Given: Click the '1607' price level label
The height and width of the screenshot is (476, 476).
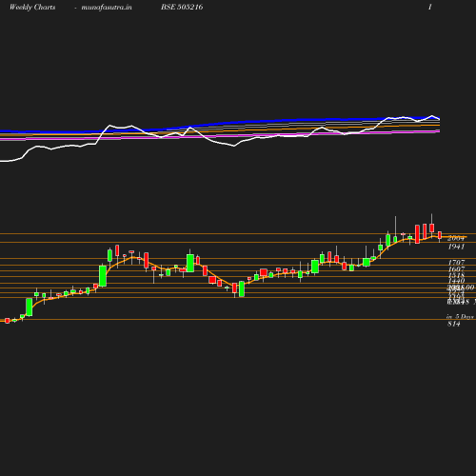Looking at the screenshot, I should click(x=456, y=268).
